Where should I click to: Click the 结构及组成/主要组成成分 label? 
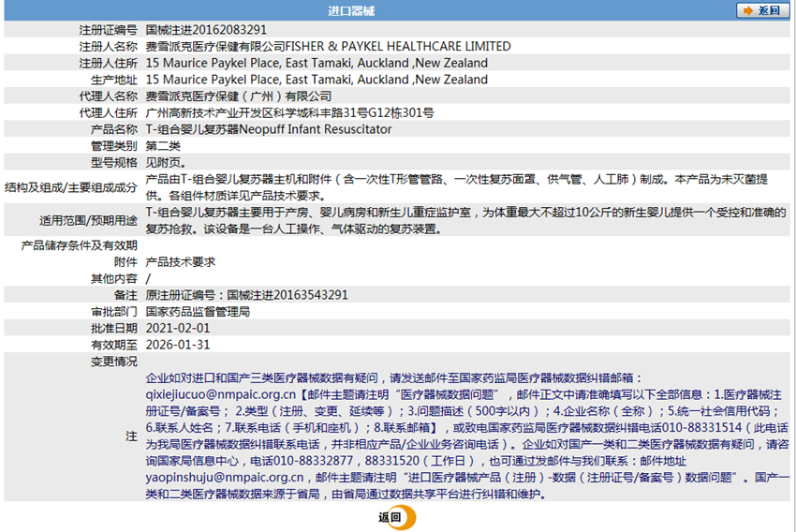click(x=71, y=187)
